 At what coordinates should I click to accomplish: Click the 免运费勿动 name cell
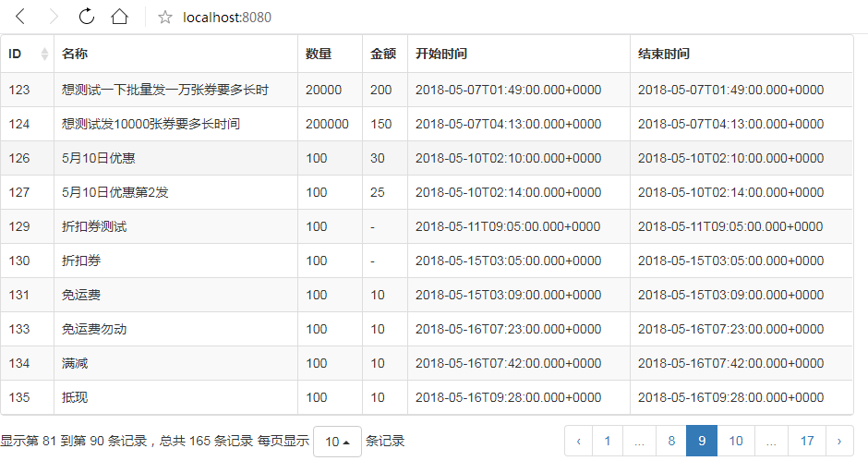pos(94,329)
